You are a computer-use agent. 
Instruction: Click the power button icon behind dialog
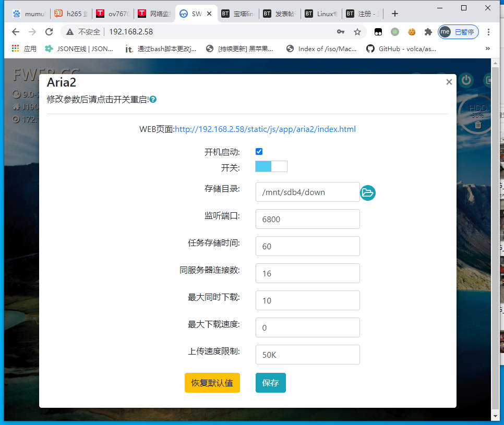(x=466, y=80)
